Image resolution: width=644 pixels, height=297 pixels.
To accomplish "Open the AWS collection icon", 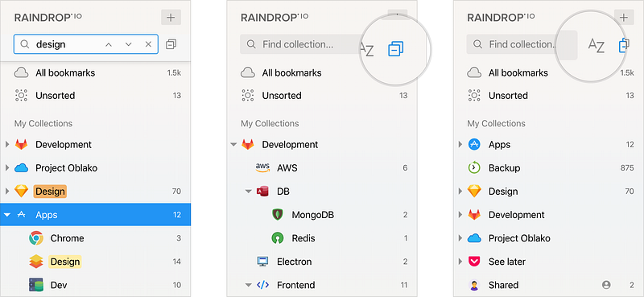I will 262,167.
